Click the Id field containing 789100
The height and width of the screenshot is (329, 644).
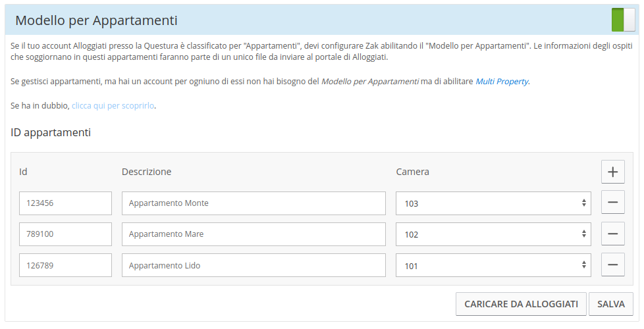(x=65, y=234)
